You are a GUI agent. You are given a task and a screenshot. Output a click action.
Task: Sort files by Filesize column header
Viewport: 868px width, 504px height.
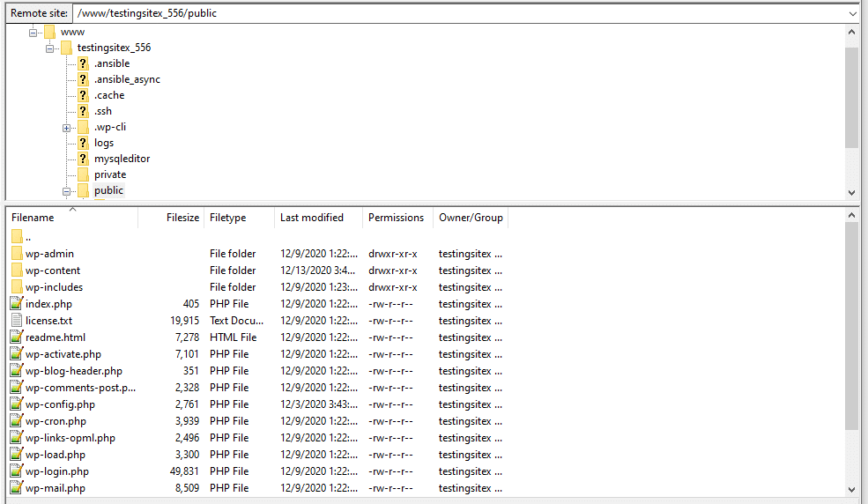pos(182,218)
